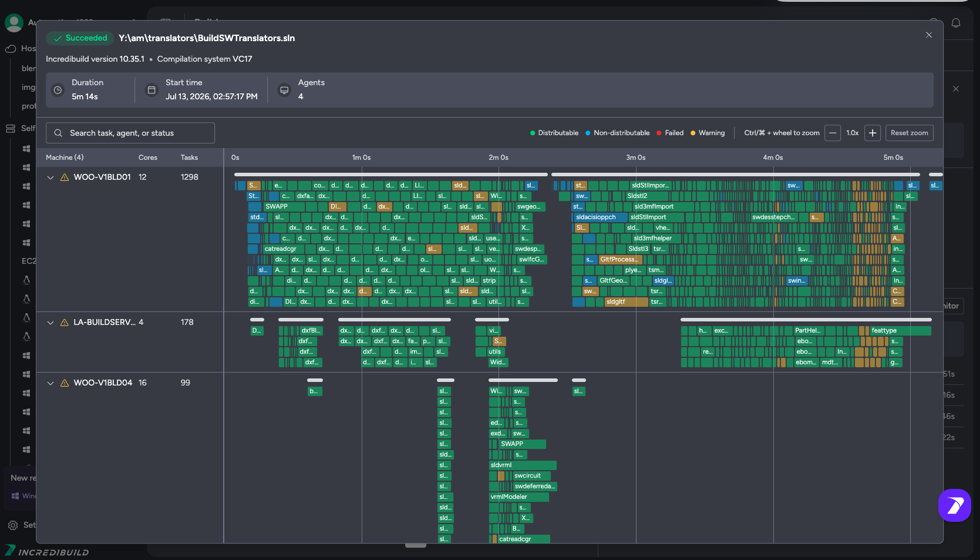This screenshot has height=560, width=980.
Task: Toggle the Failed legend filter
Action: pos(670,133)
